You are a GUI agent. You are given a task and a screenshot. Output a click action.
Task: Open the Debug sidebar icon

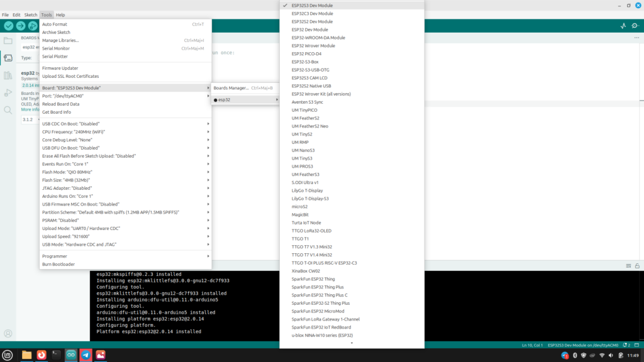[8, 93]
